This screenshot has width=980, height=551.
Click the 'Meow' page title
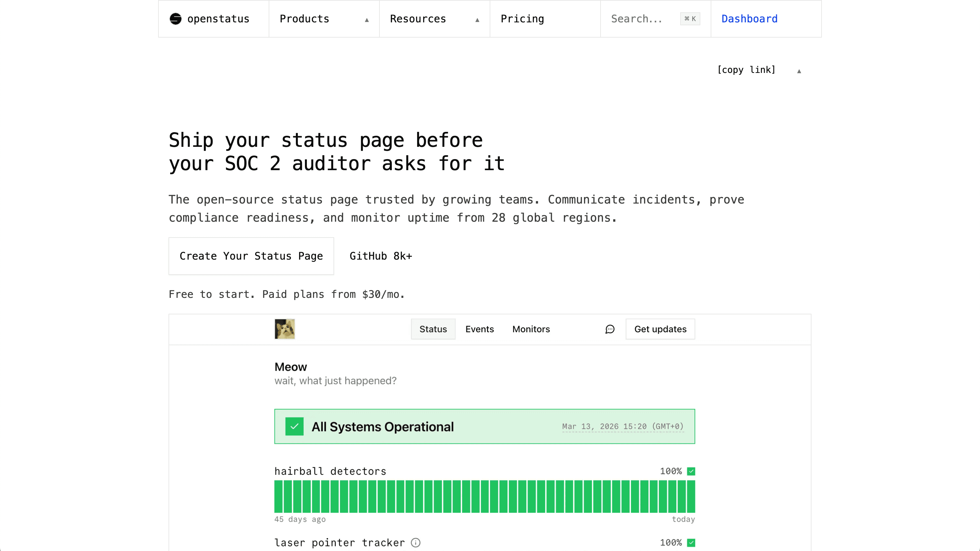tap(291, 367)
